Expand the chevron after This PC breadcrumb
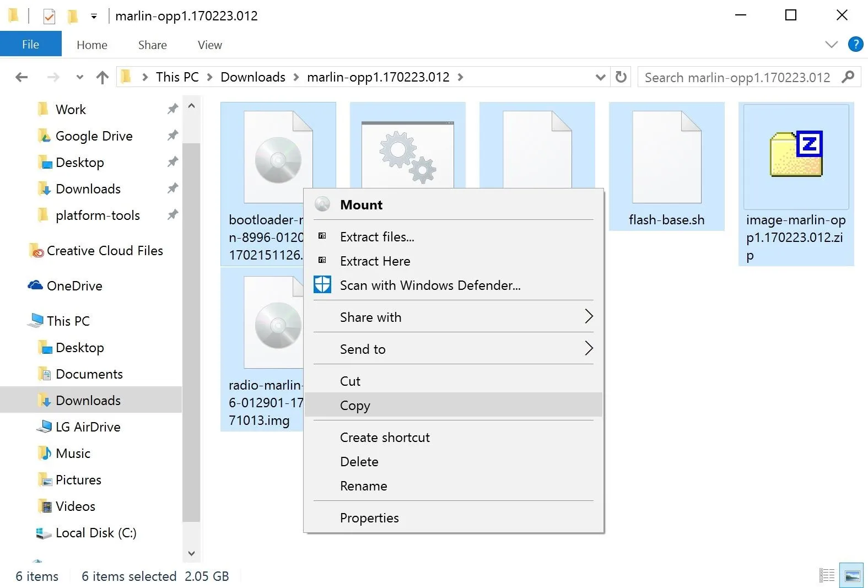 [x=209, y=78]
